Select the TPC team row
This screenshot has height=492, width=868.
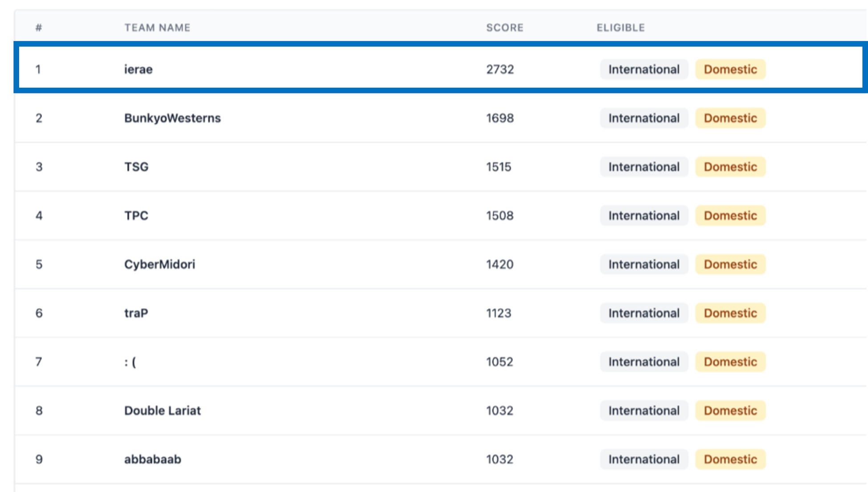[136, 216]
